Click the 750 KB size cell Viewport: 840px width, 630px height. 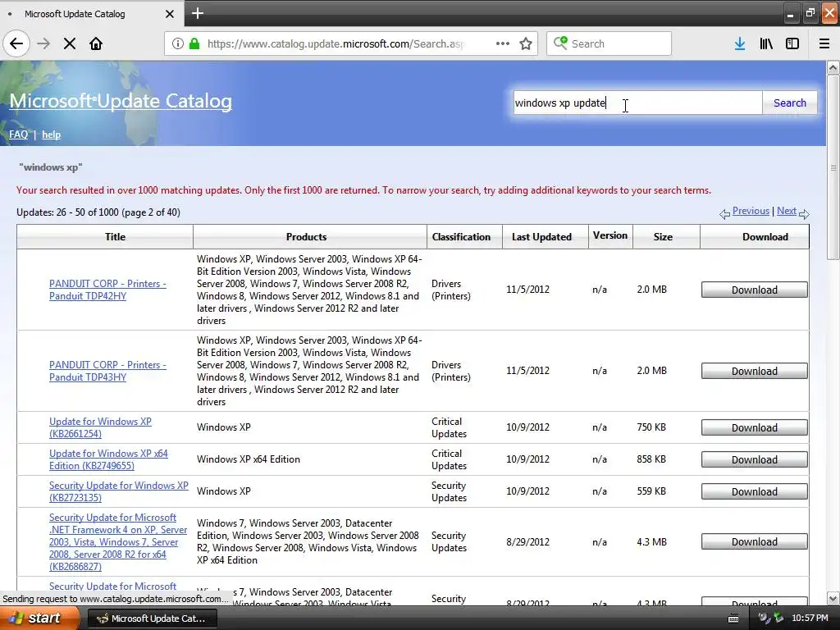[651, 427]
